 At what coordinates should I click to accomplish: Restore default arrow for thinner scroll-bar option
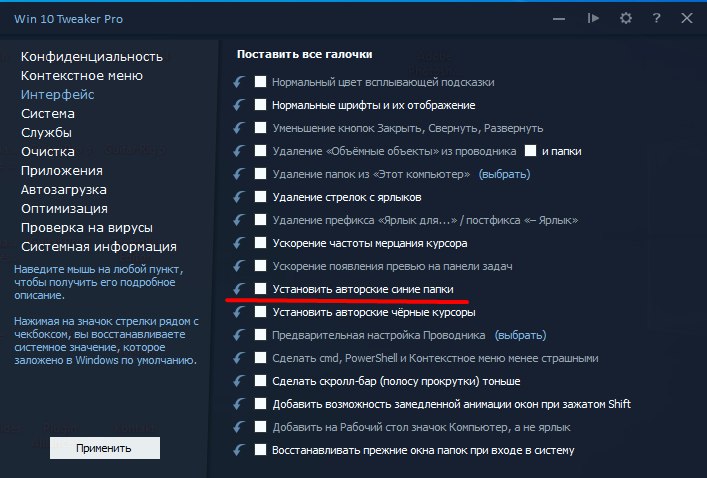click(239, 381)
